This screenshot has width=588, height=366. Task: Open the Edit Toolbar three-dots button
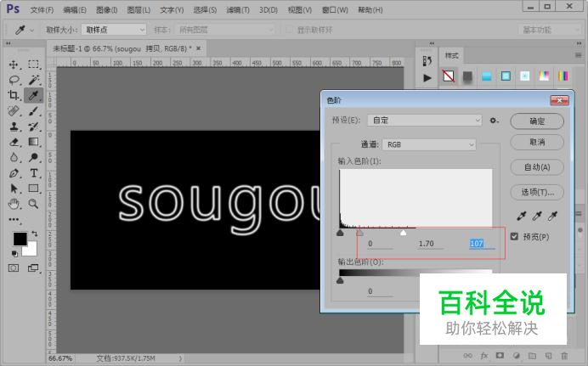click(x=14, y=220)
